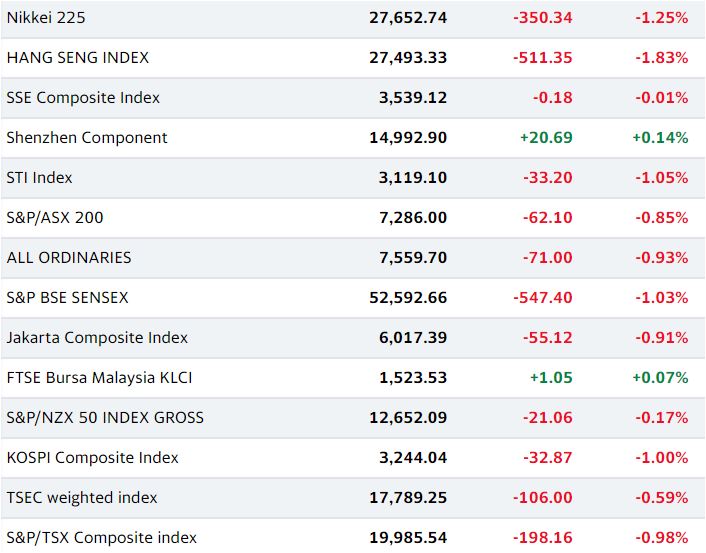
Task: Click S&P BSE SENSEX name
Action: (x=68, y=298)
